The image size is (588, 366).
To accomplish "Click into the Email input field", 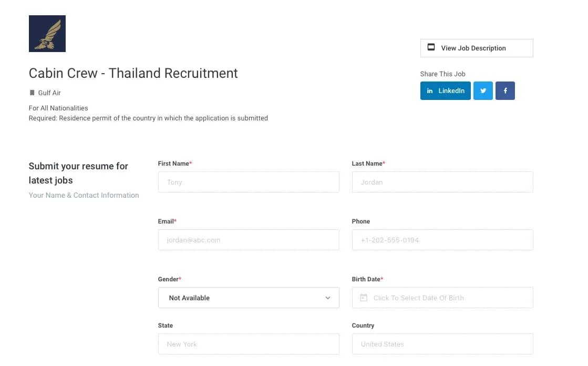I will pyautogui.click(x=248, y=240).
